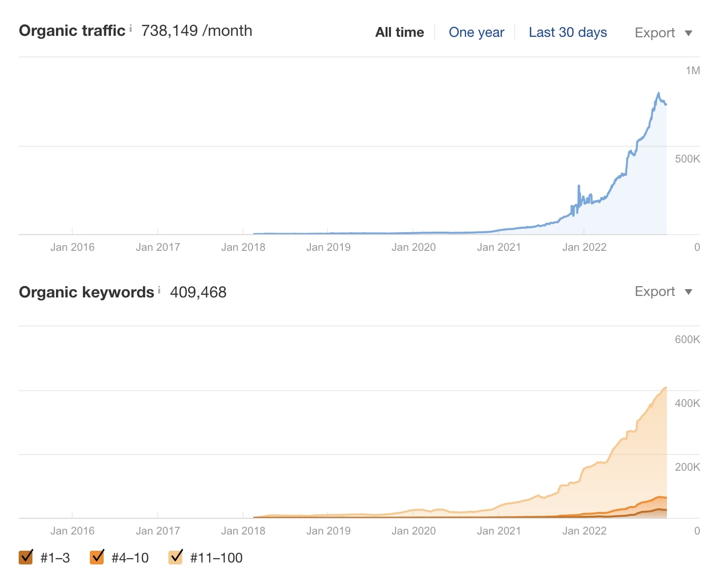Click the #11–100 legend label text
Viewport: 718px width, 588px height.
216,558
